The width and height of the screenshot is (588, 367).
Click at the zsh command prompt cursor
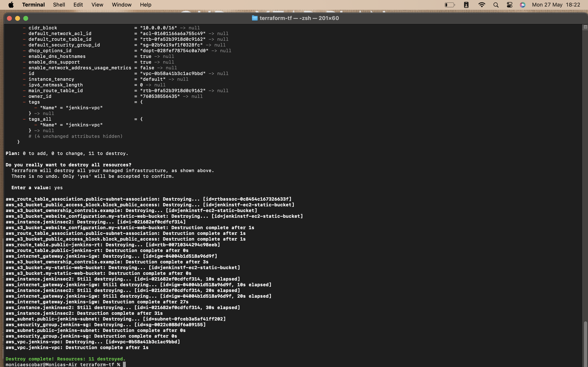[x=124, y=364]
